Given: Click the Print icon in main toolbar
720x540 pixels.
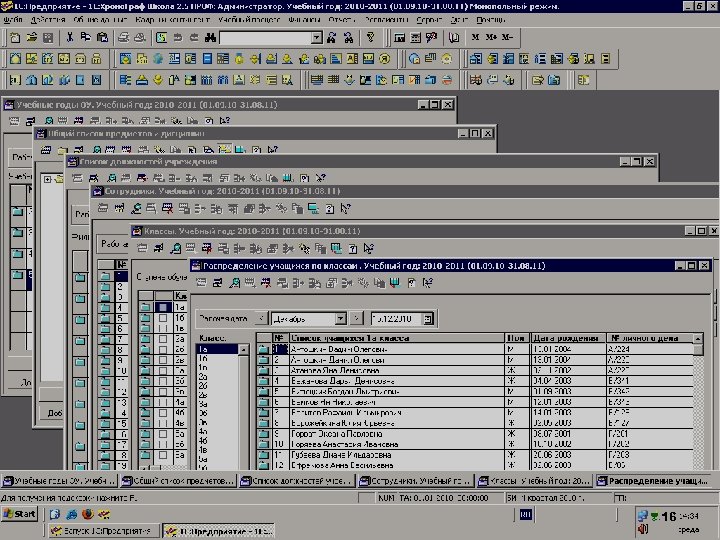Looking at the screenshot, I should coord(123,38).
